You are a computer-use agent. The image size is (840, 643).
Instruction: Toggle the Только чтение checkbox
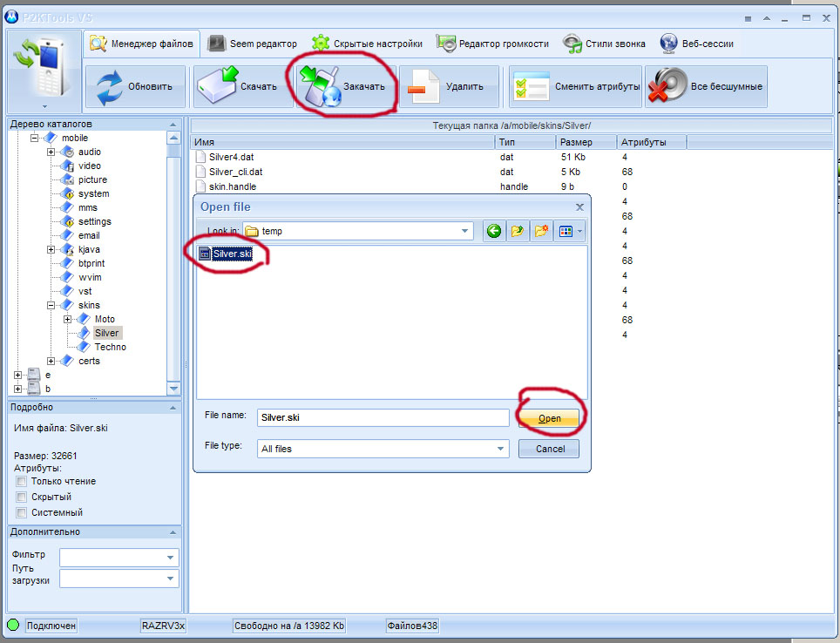click(22, 481)
